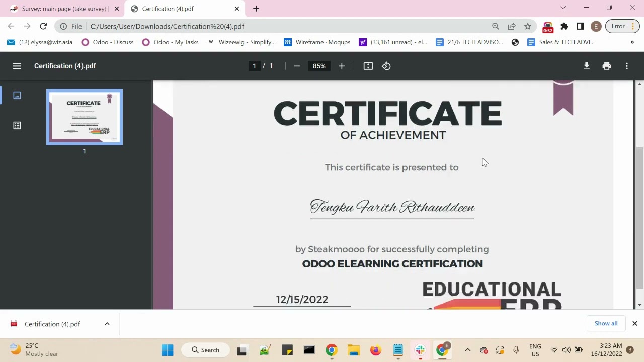Click the 85% zoom level field
The height and width of the screenshot is (362, 644).
click(x=319, y=66)
